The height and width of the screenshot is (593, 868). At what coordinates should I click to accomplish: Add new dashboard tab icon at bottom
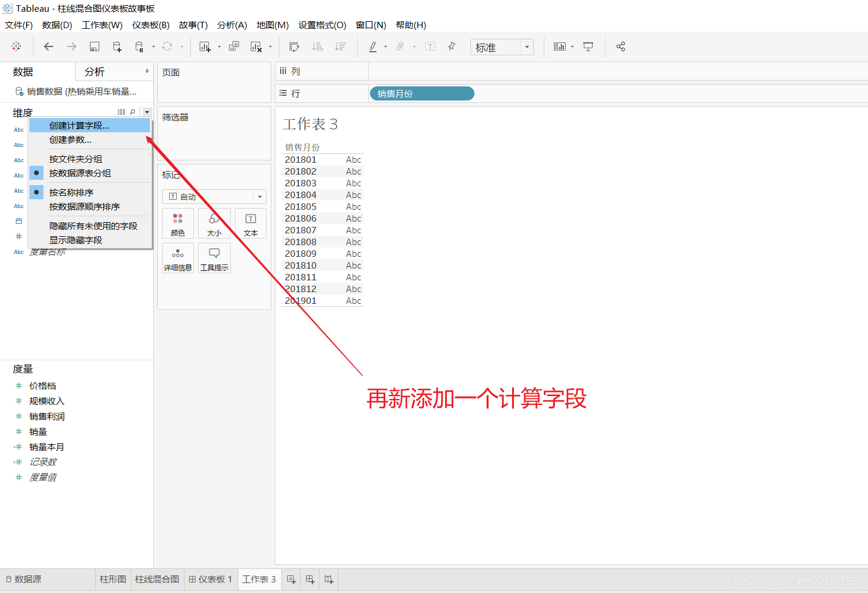click(310, 579)
